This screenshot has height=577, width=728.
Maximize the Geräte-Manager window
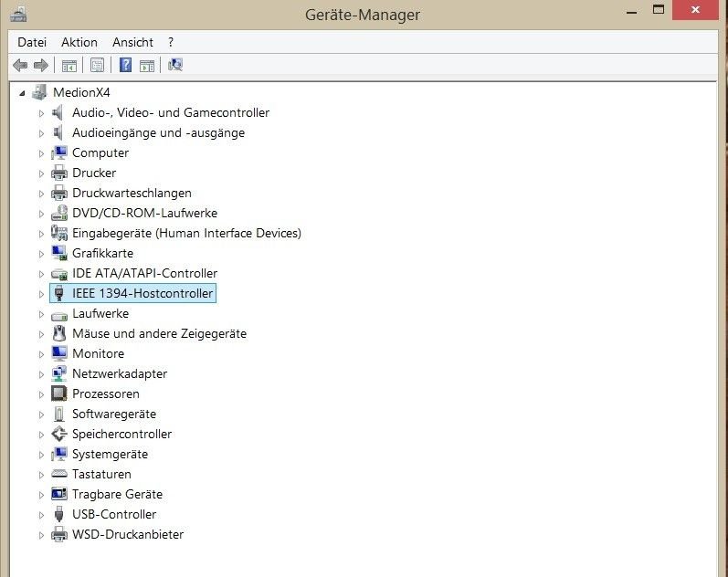point(659,10)
